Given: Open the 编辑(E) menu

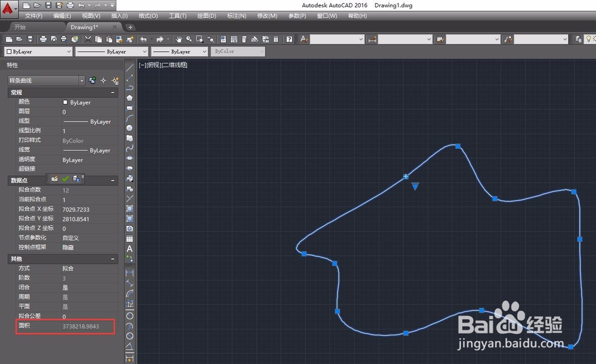Looking at the screenshot, I should tap(62, 16).
